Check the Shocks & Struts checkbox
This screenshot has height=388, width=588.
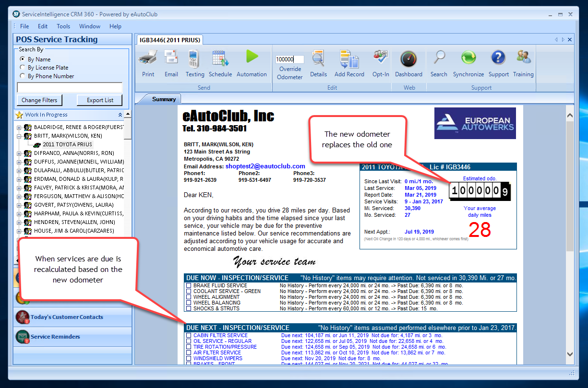pos(189,308)
